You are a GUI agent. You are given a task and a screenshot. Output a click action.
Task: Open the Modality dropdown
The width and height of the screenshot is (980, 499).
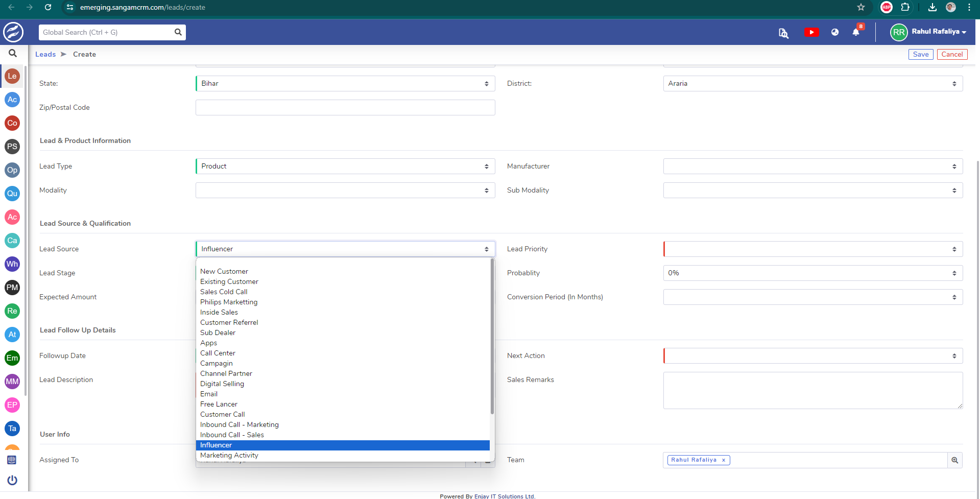(x=345, y=191)
